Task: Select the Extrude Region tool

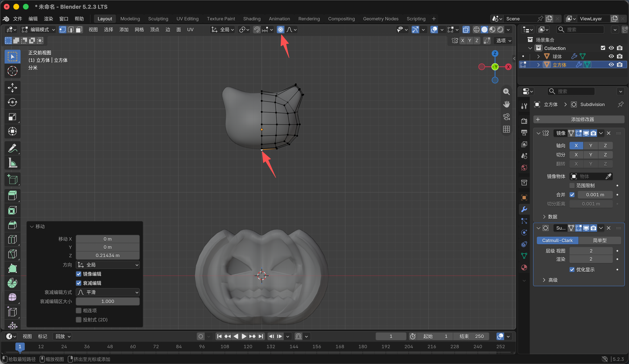Action: click(12, 196)
